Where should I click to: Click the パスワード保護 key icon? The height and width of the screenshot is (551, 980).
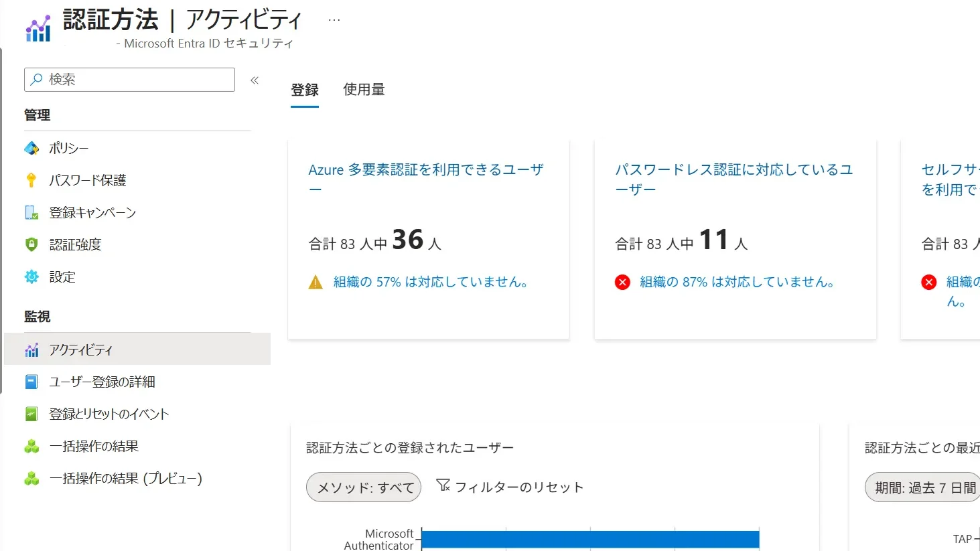tap(31, 180)
